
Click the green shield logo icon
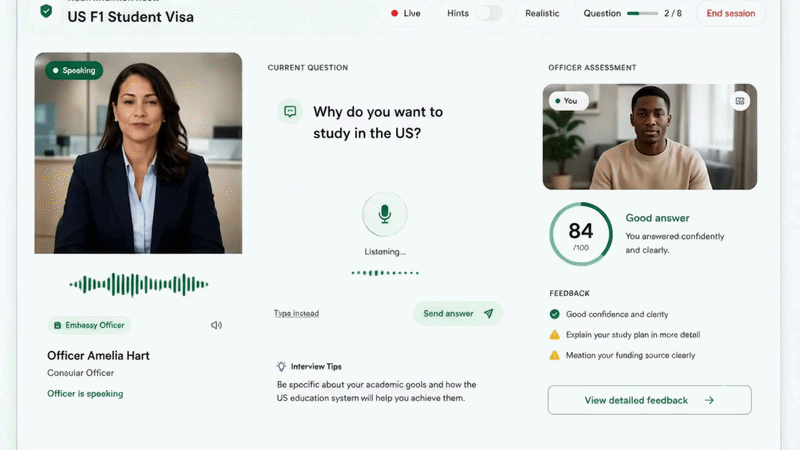click(46, 11)
